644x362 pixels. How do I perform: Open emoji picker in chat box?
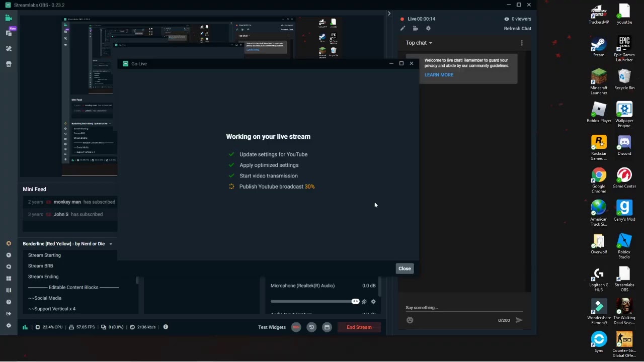tap(410, 320)
